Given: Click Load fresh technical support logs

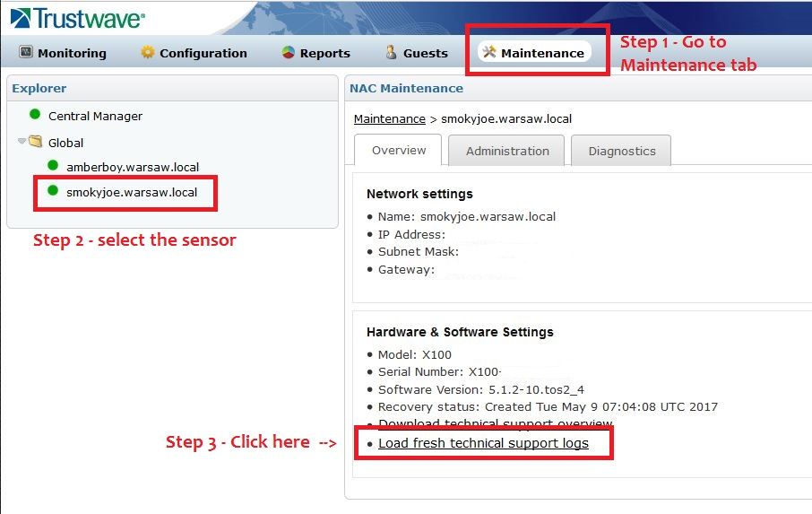Looking at the screenshot, I should 483,443.
